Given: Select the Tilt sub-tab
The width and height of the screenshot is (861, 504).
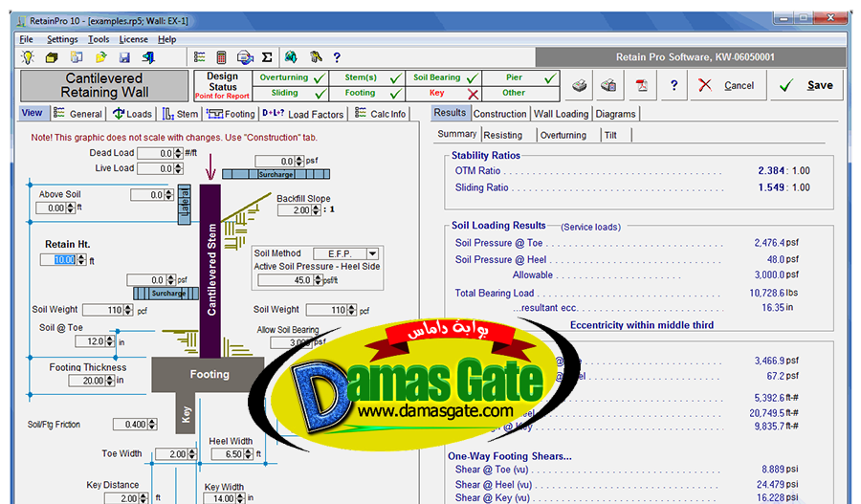Looking at the screenshot, I should coord(610,135).
